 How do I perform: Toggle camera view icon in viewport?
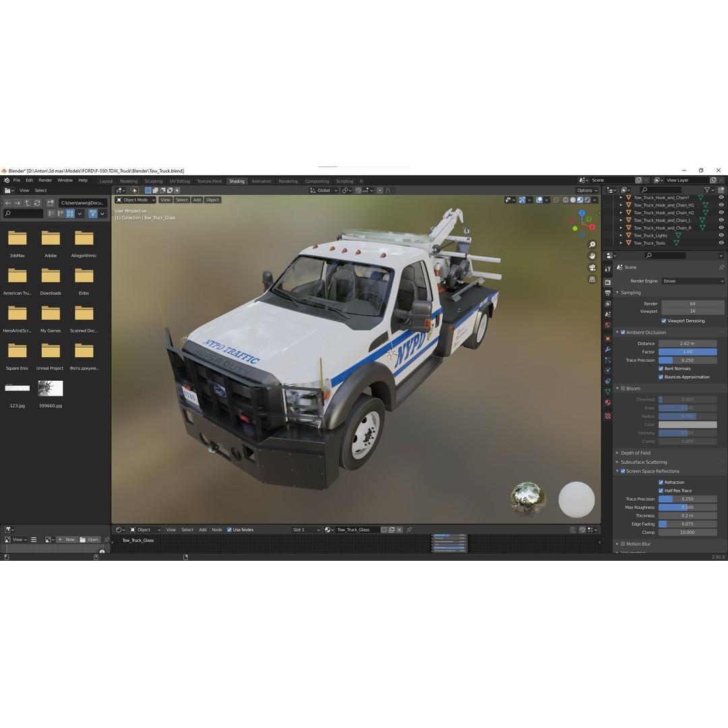click(592, 268)
